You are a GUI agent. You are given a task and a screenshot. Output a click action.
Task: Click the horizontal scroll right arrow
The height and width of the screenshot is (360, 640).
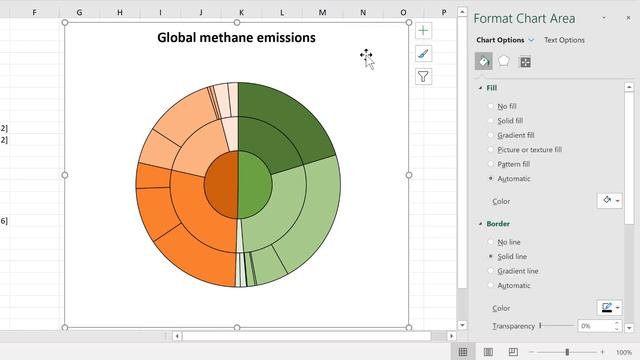(451, 336)
